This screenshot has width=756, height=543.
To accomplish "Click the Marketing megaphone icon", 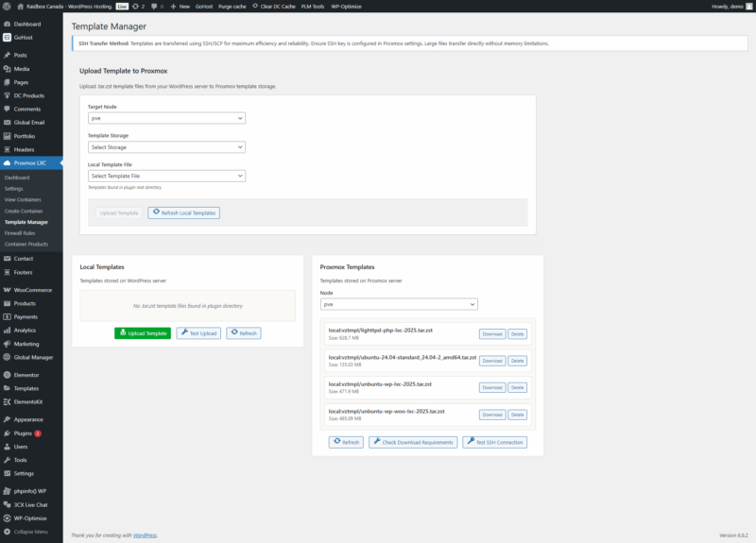I will tap(7, 344).
